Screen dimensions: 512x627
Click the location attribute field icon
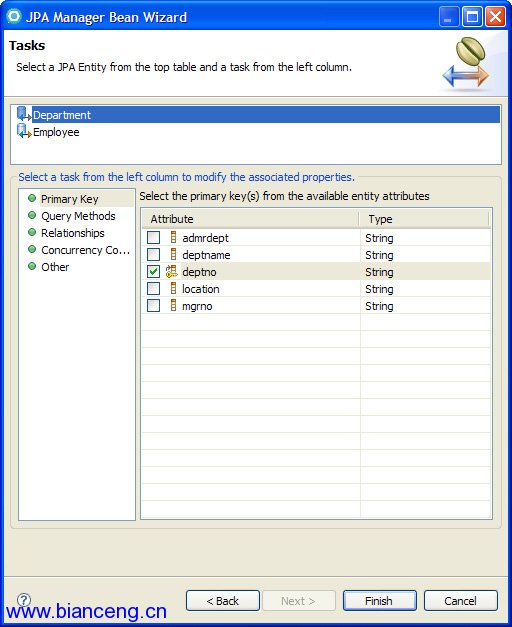point(173,288)
